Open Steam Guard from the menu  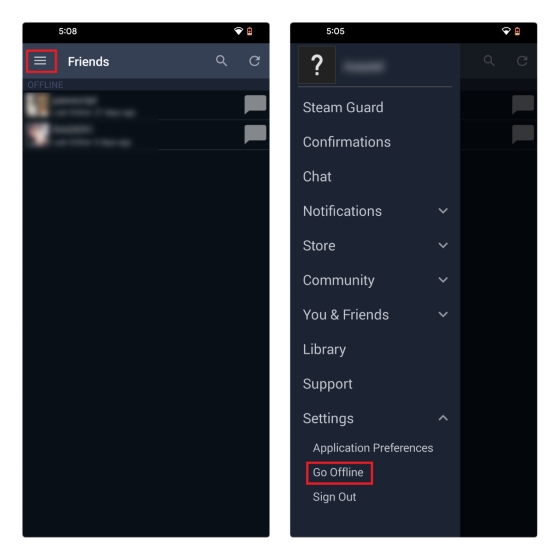tap(343, 108)
